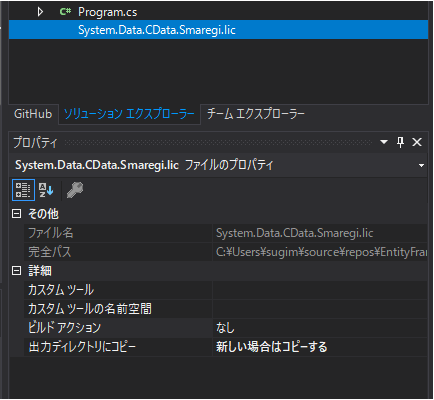Image resolution: width=434 pixels, height=400 pixels.
Task: Select Program.cs in Solution Explorer
Action: tap(107, 12)
